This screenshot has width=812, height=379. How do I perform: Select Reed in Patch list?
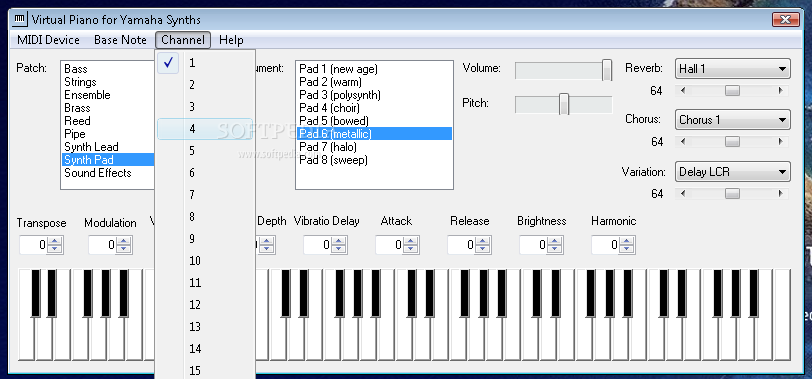108,121
